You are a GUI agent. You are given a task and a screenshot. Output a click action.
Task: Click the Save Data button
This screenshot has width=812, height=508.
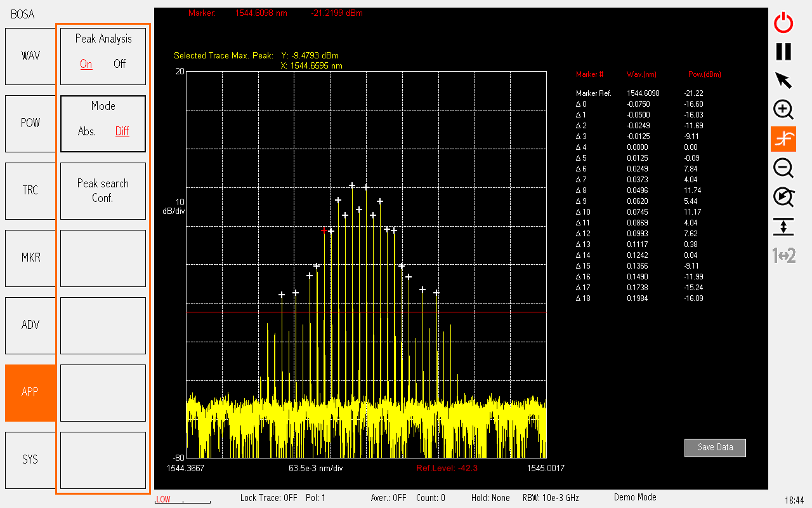(x=715, y=448)
